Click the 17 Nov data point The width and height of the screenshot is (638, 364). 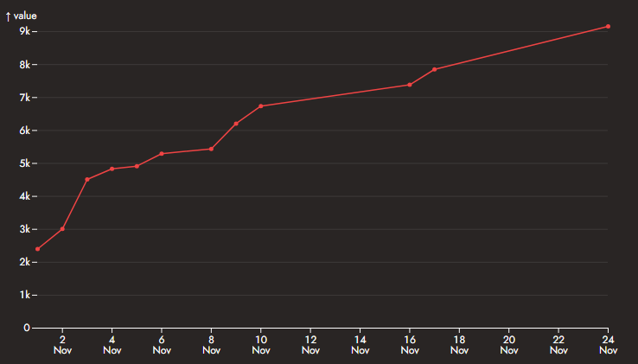435,69
